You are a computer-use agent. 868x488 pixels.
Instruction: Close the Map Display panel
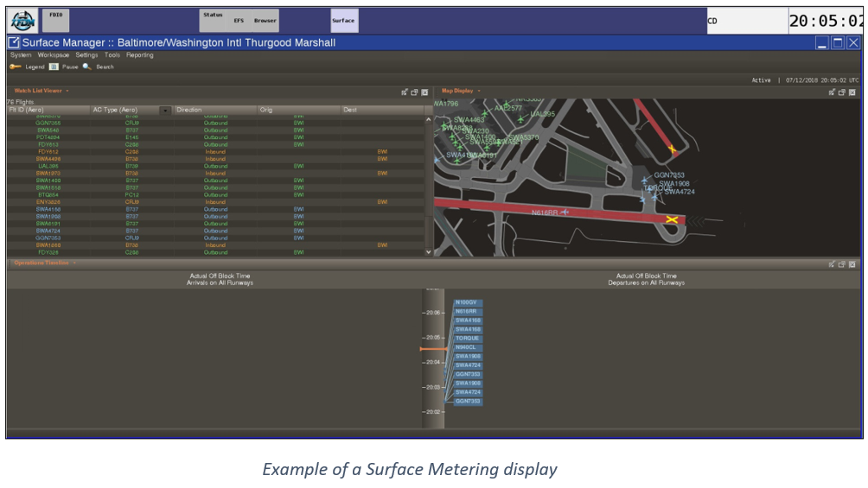coord(852,92)
